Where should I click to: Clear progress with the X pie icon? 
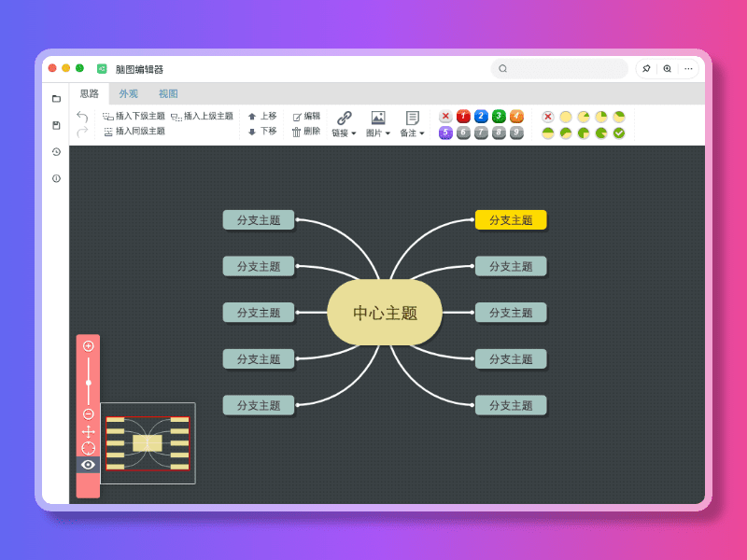tap(547, 116)
